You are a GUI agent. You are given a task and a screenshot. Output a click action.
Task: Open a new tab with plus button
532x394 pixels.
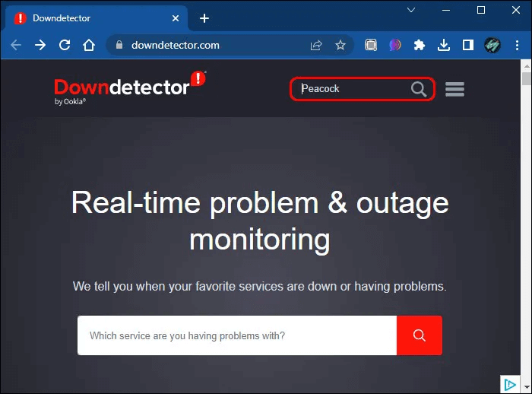(204, 18)
